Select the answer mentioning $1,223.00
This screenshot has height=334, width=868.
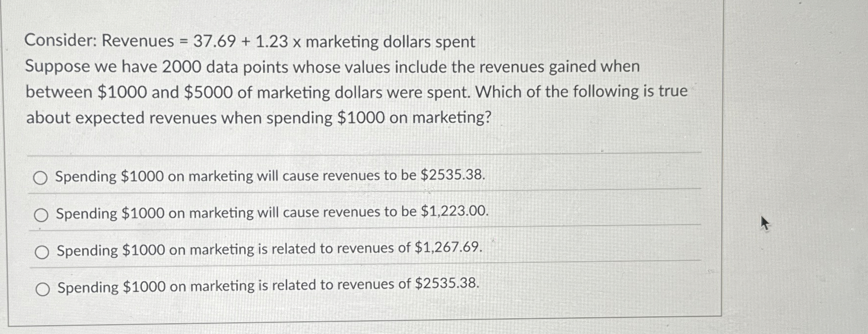(272, 213)
